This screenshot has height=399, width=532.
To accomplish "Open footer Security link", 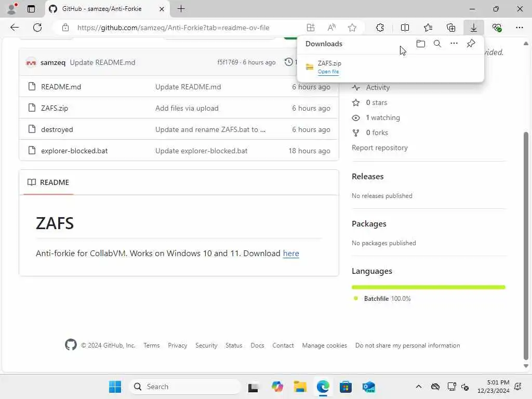I will pyautogui.click(x=206, y=345).
